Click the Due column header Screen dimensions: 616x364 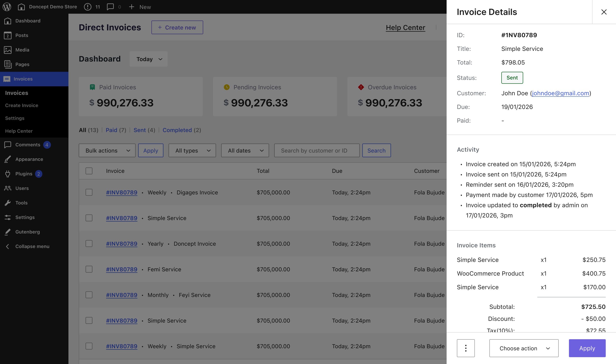coord(337,171)
